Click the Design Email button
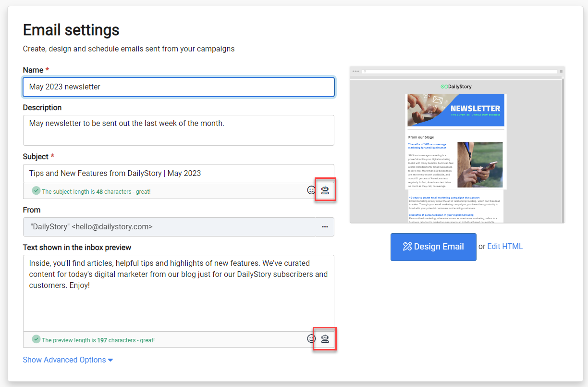Image resolution: width=588 pixels, height=387 pixels. (x=433, y=247)
